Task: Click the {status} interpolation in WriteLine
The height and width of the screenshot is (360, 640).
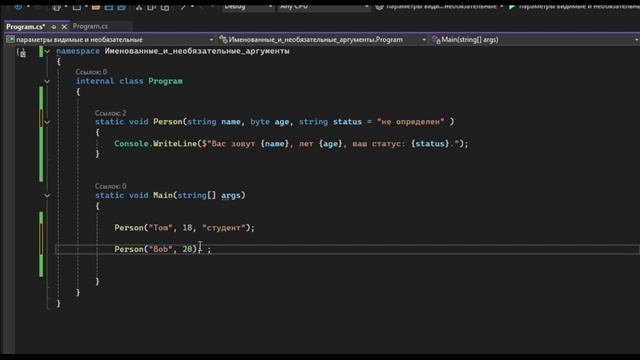Action: pos(430,144)
